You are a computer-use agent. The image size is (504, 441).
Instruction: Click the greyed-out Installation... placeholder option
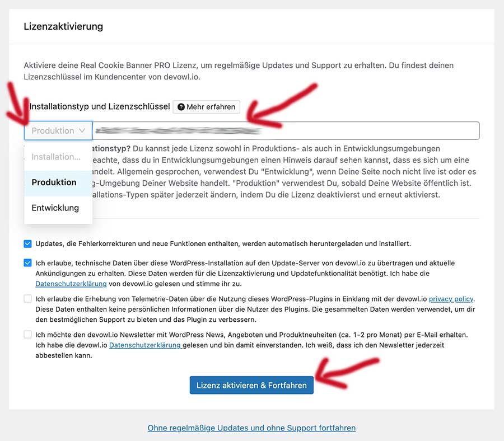[56, 157]
